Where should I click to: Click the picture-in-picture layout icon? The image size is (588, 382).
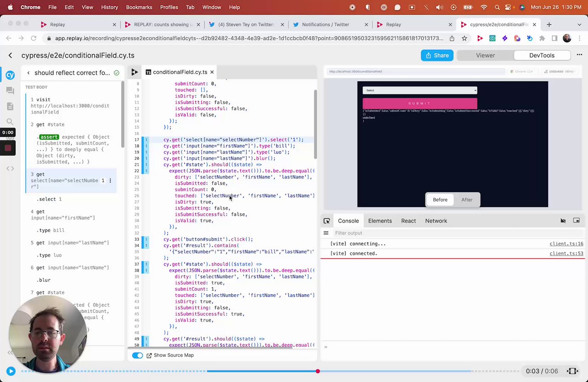pyautogui.click(x=577, y=221)
